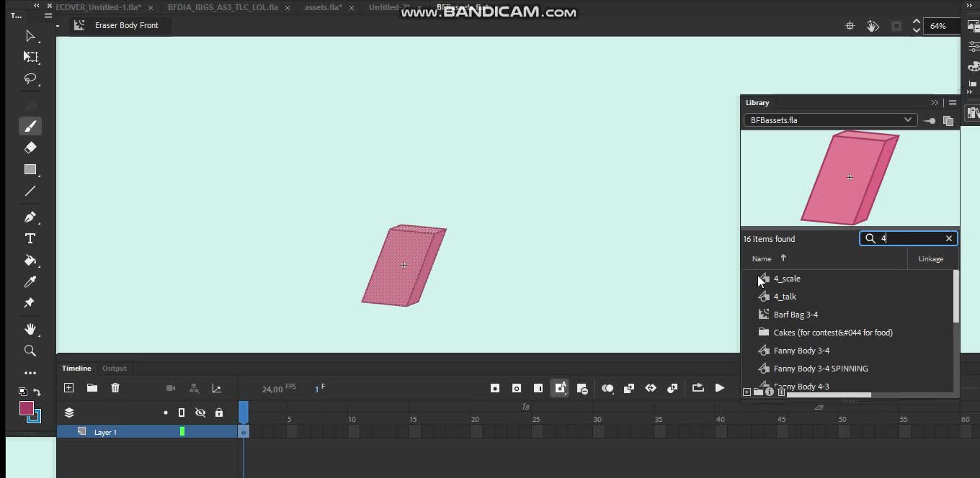The width and height of the screenshot is (980, 478).
Task: Close the BFDIA_RIGS_AS3_TLC_LOL.fla tab
Action: click(x=287, y=8)
